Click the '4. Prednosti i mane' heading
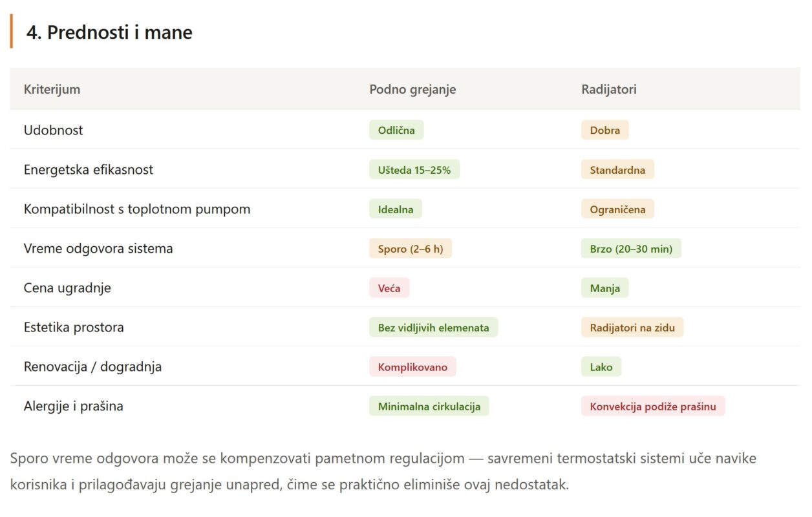Viewport: 812px width, 517px height. pyautogui.click(x=109, y=32)
